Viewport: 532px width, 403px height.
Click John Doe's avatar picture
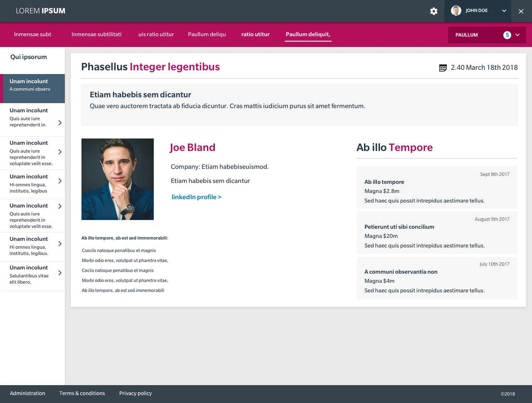pyautogui.click(x=456, y=11)
